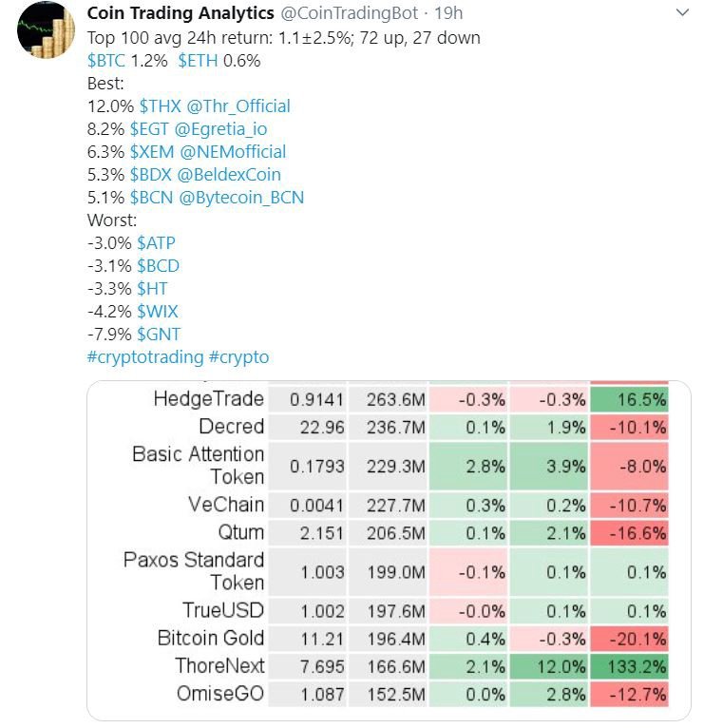Click the Coin Trading Analytics profile avatar
The image size is (704, 728).
point(48,36)
